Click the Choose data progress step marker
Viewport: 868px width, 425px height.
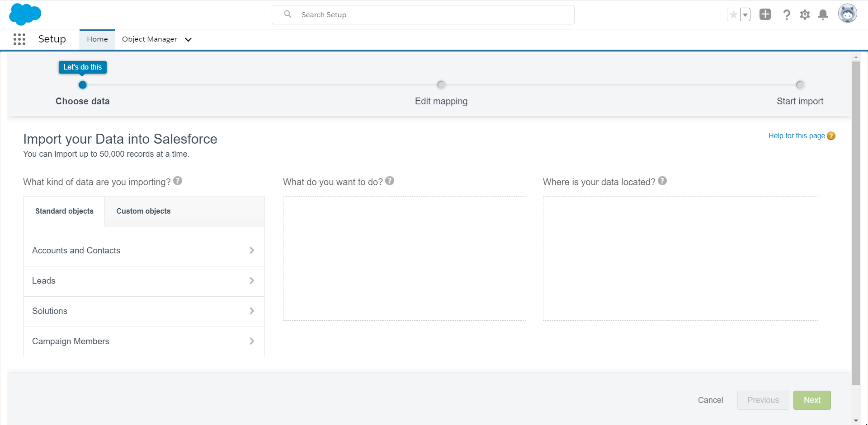(x=82, y=85)
